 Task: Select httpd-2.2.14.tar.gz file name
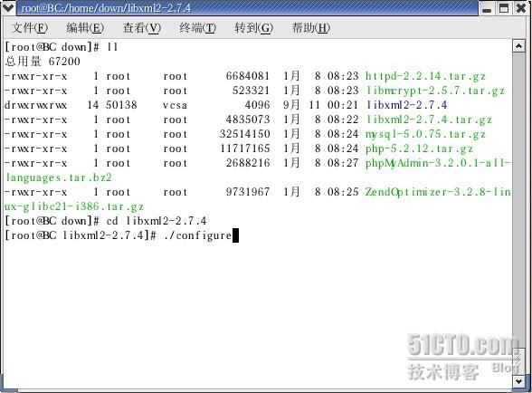coord(425,76)
